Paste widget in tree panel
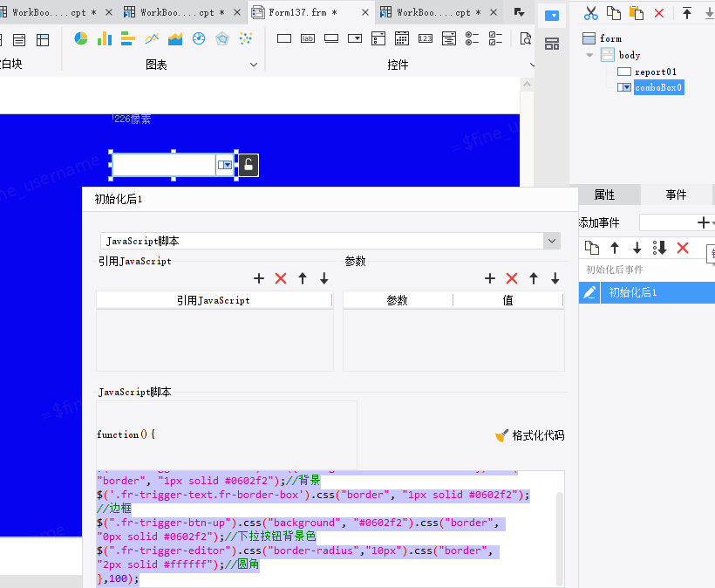Screen dimensions: 715x588 point(637,13)
